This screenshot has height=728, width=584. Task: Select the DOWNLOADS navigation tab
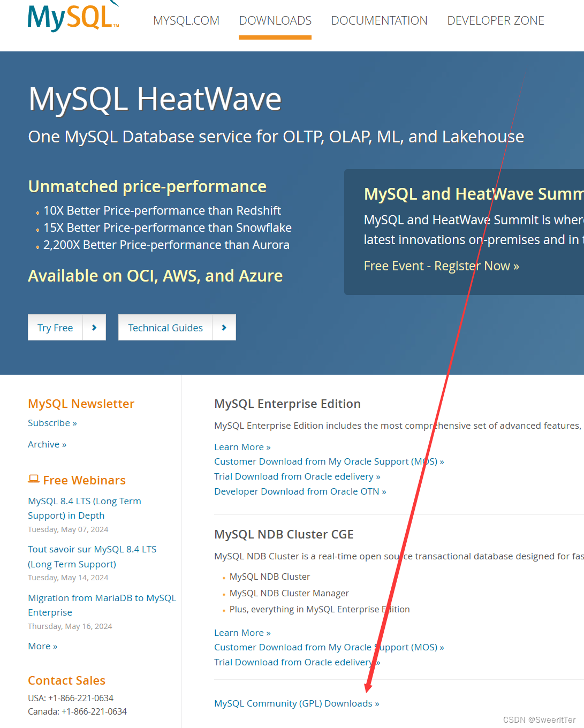click(x=275, y=21)
